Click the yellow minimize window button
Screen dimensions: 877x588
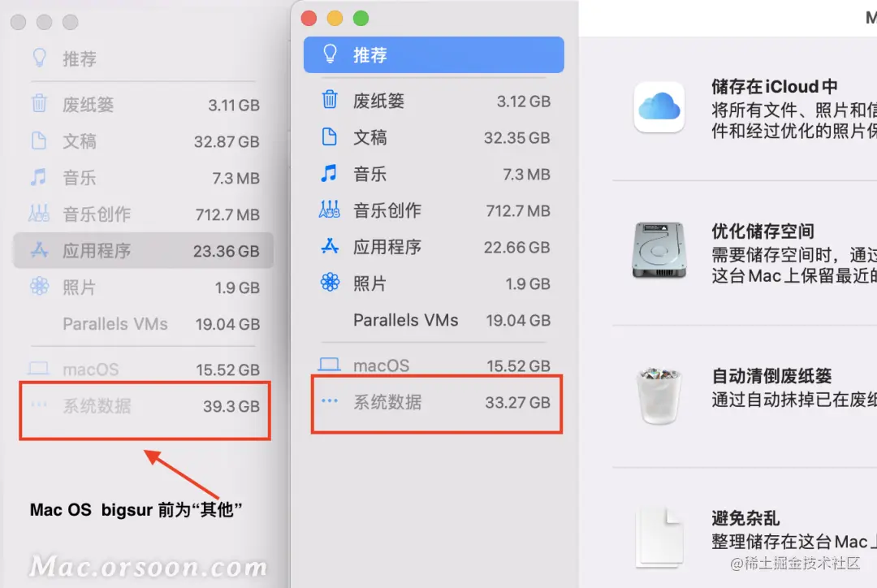[x=335, y=19]
